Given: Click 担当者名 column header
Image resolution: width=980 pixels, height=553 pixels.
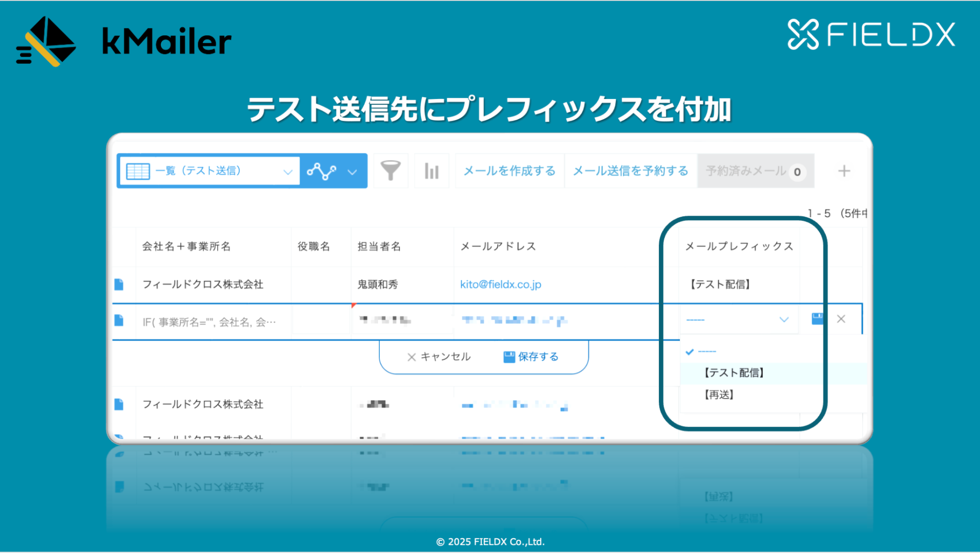Looking at the screenshot, I should 379,247.
